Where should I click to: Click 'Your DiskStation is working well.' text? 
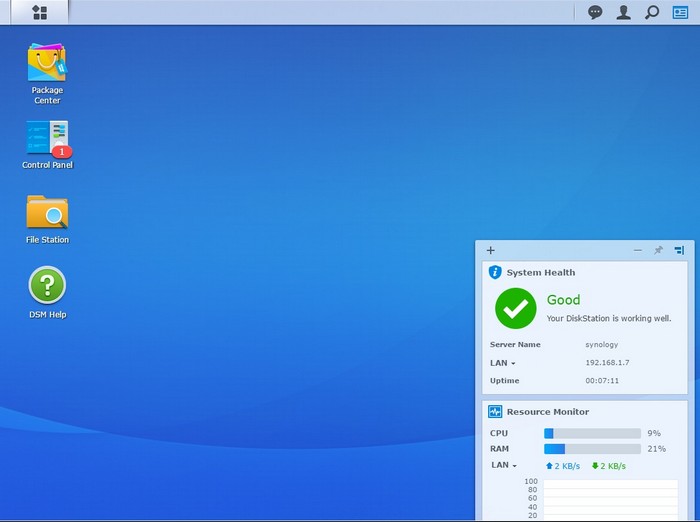click(x=609, y=318)
